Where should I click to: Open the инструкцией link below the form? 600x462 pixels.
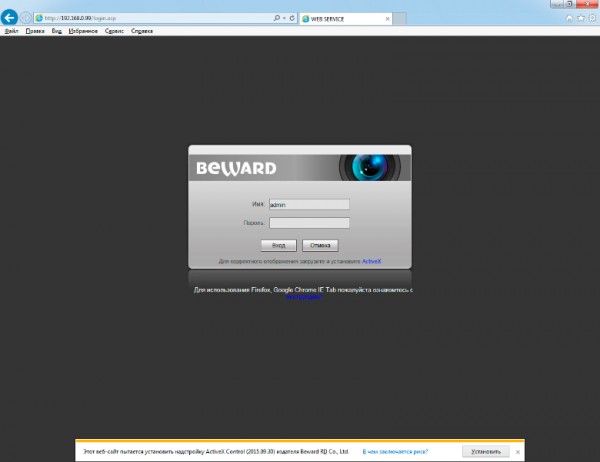click(304, 297)
